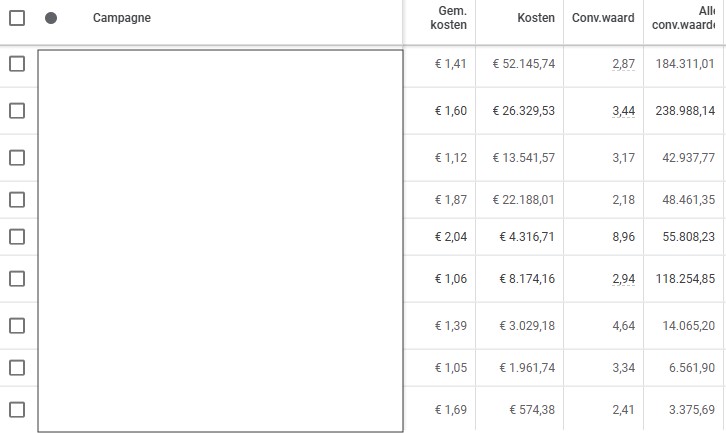Click the underlined 2,94 conversion value
Image resolution: width=726 pixels, height=433 pixels.
click(x=623, y=278)
